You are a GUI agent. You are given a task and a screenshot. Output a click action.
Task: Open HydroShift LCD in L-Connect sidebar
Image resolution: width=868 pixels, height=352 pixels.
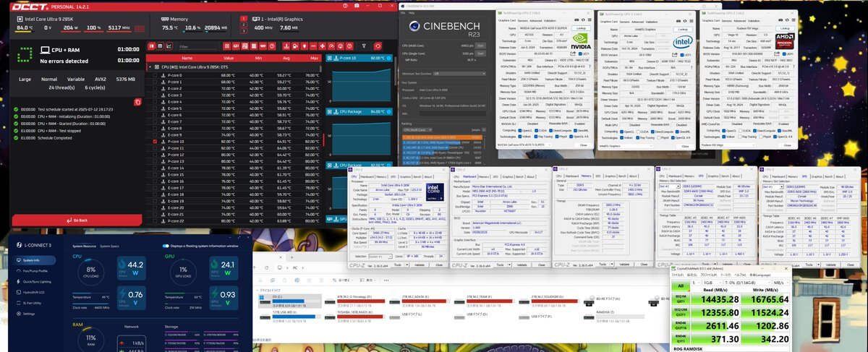point(30,292)
